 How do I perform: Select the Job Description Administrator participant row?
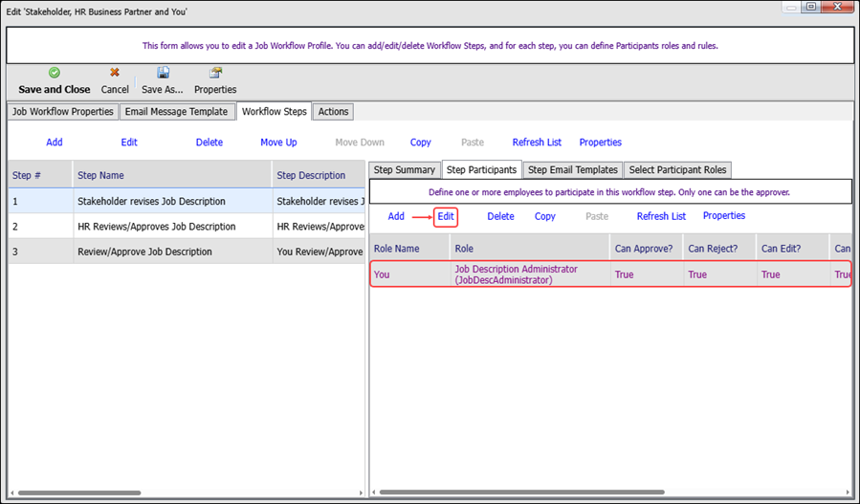point(517,274)
